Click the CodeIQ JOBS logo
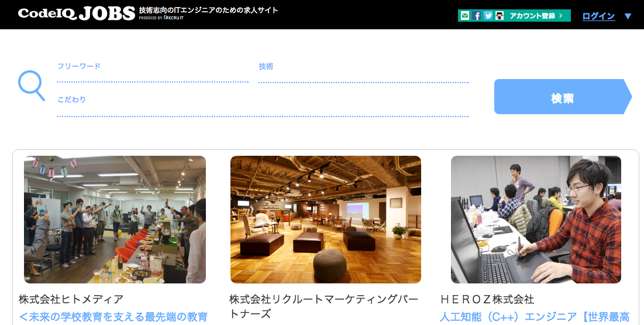This screenshot has width=644, height=325. 77,13
